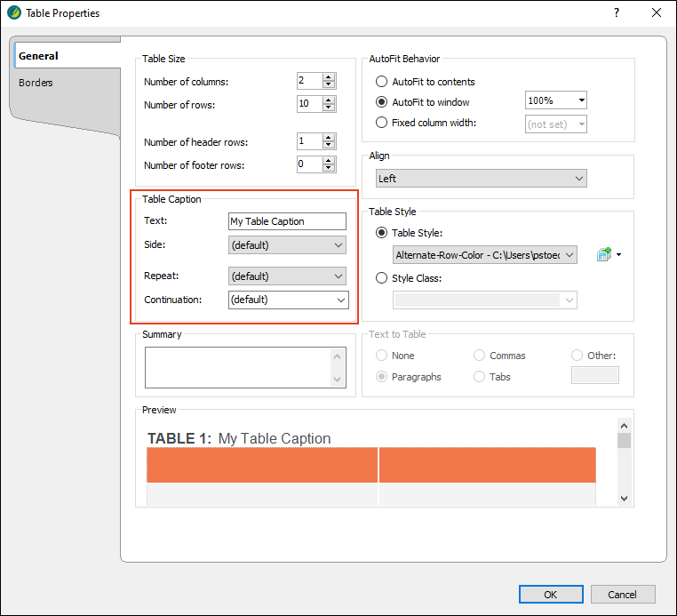
Task: Click the Number of rows field
Action: pyautogui.click(x=309, y=104)
